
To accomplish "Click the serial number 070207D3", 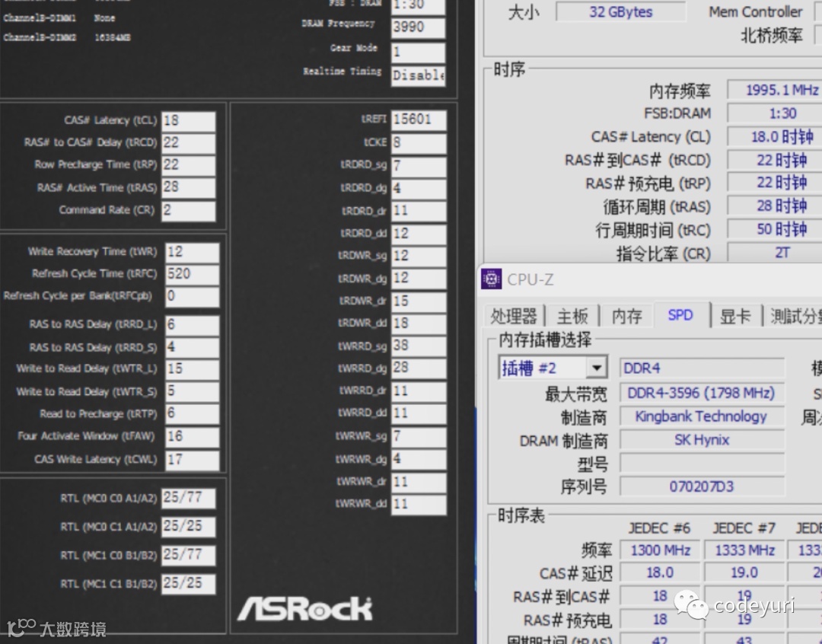I will click(702, 486).
